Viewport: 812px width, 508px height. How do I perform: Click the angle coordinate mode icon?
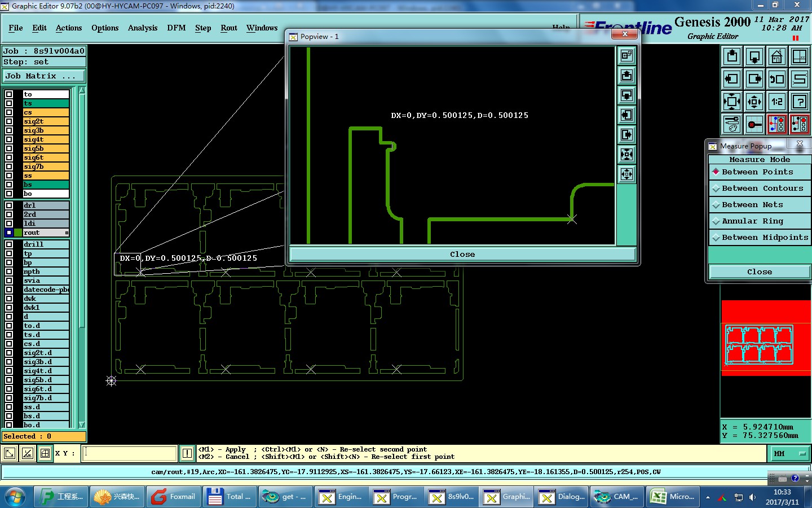click(28, 453)
